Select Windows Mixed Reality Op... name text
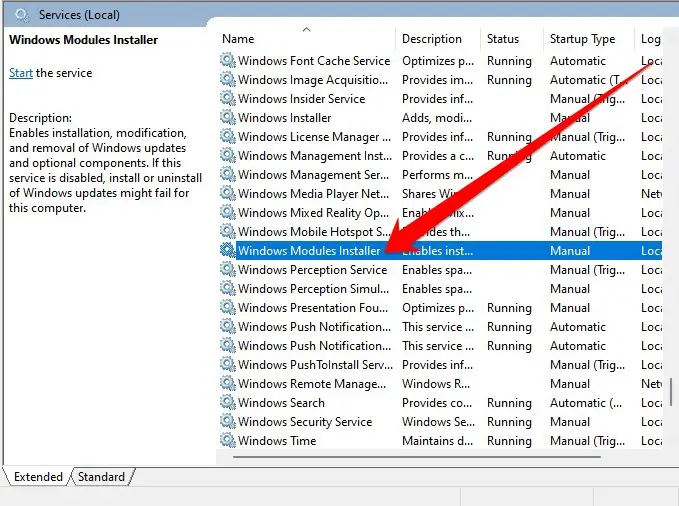 [x=313, y=213]
